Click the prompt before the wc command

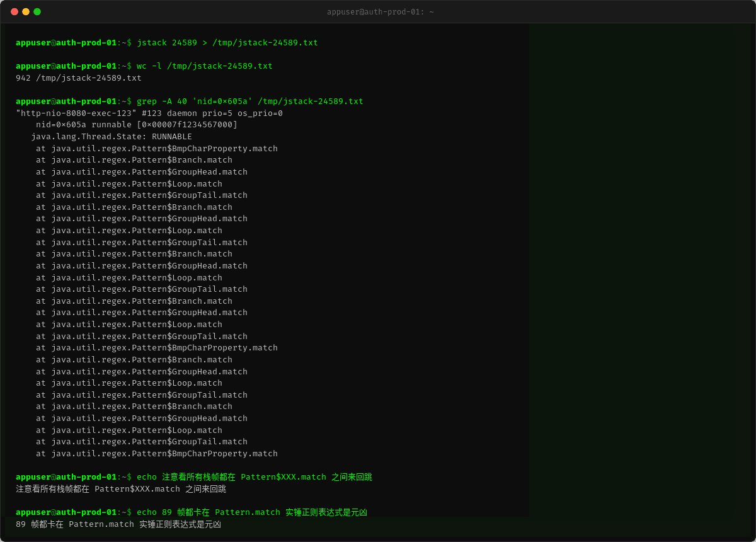(74, 66)
